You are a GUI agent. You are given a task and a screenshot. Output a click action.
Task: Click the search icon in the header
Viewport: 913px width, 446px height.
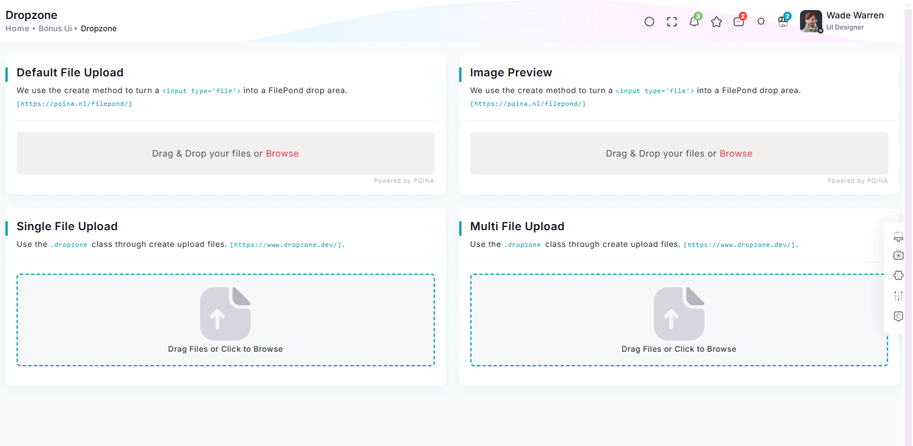(x=649, y=22)
